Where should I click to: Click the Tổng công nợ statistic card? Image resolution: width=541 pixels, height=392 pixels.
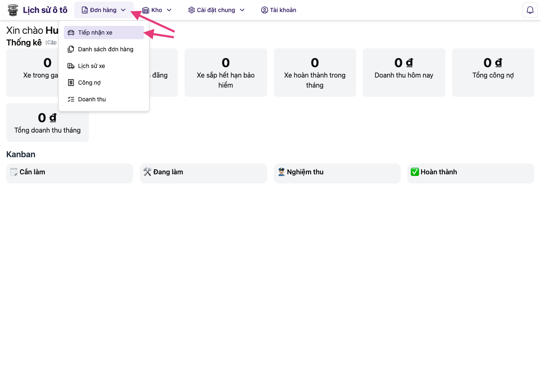(x=493, y=73)
